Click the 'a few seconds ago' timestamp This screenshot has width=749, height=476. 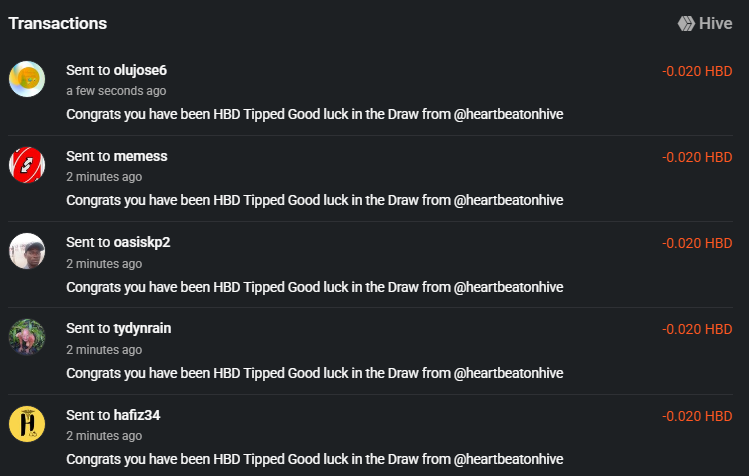(116, 91)
